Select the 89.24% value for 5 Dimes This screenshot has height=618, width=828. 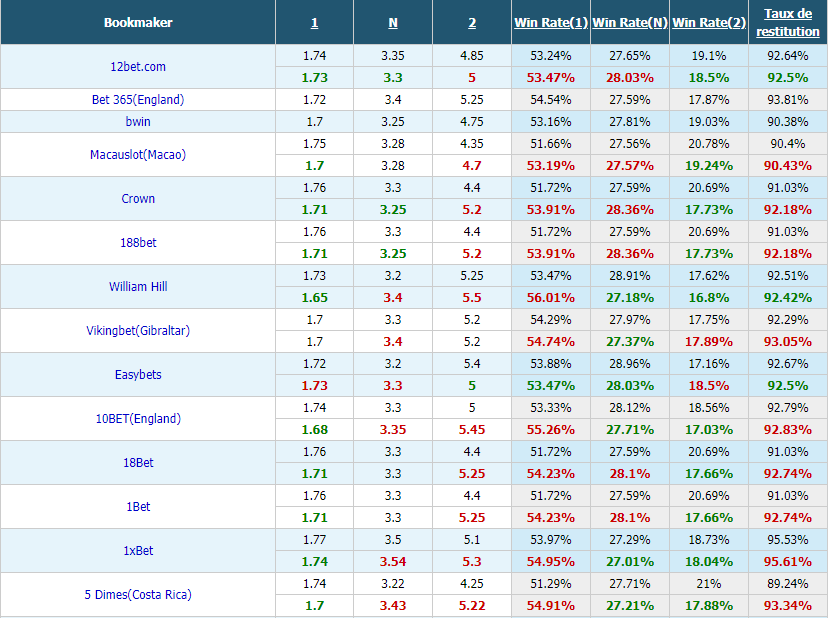(x=788, y=584)
